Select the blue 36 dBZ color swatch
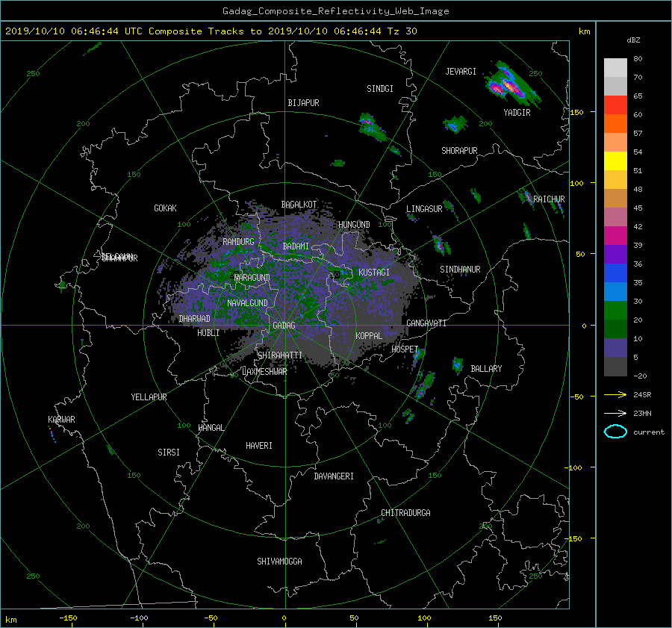The width and height of the screenshot is (672, 628). (x=615, y=273)
